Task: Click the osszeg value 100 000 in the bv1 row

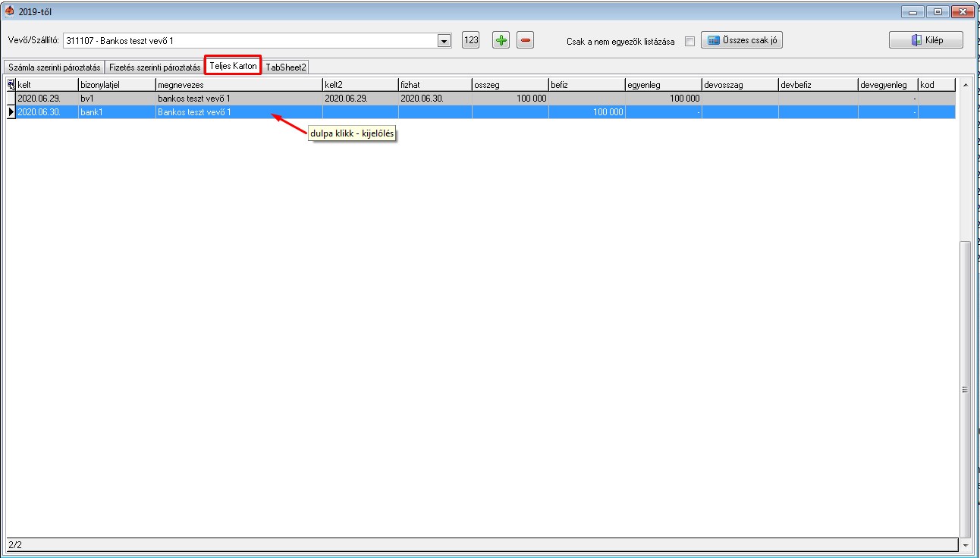Action: coord(510,99)
